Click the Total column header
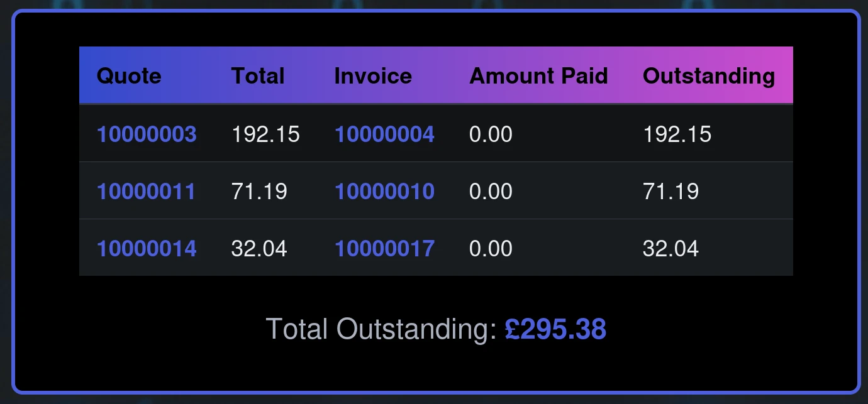Viewport: 868px width, 404px height. tap(258, 76)
